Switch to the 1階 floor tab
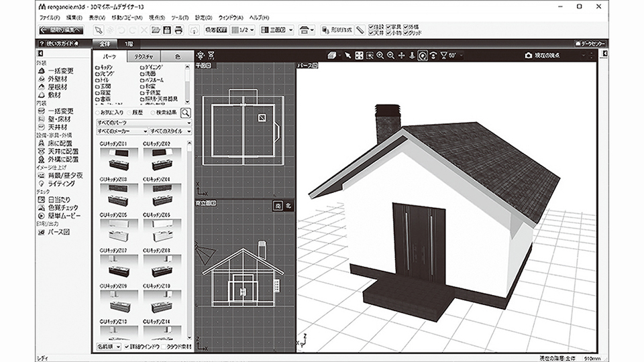644x362 pixels. tap(129, 44)
